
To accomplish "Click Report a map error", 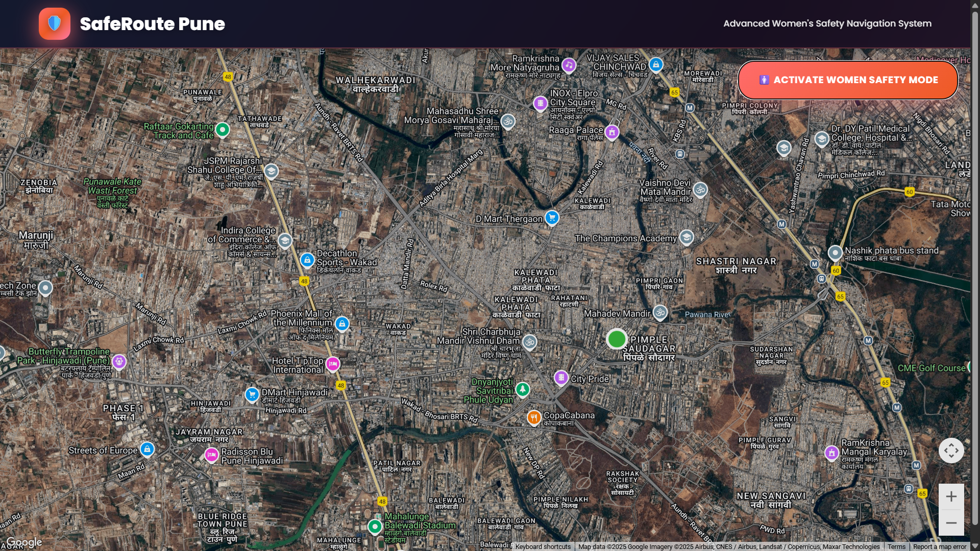I will point(939,546).
